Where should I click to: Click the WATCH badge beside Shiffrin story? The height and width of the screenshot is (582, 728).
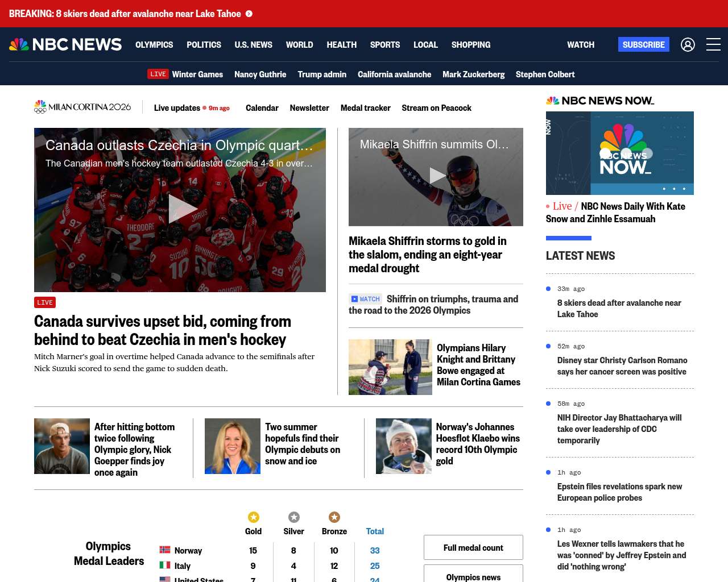(365, 299)
